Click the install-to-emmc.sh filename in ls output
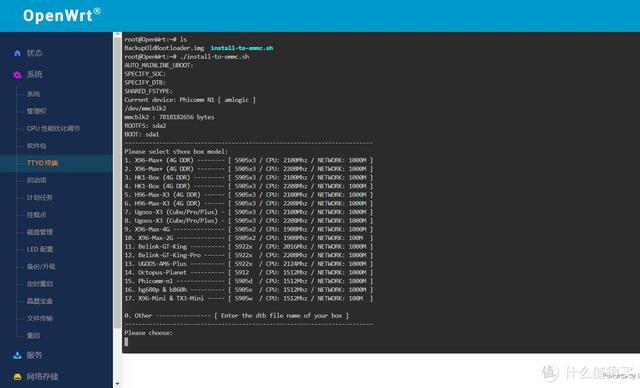This screenshot has height=388, width=640. point(242,48)
